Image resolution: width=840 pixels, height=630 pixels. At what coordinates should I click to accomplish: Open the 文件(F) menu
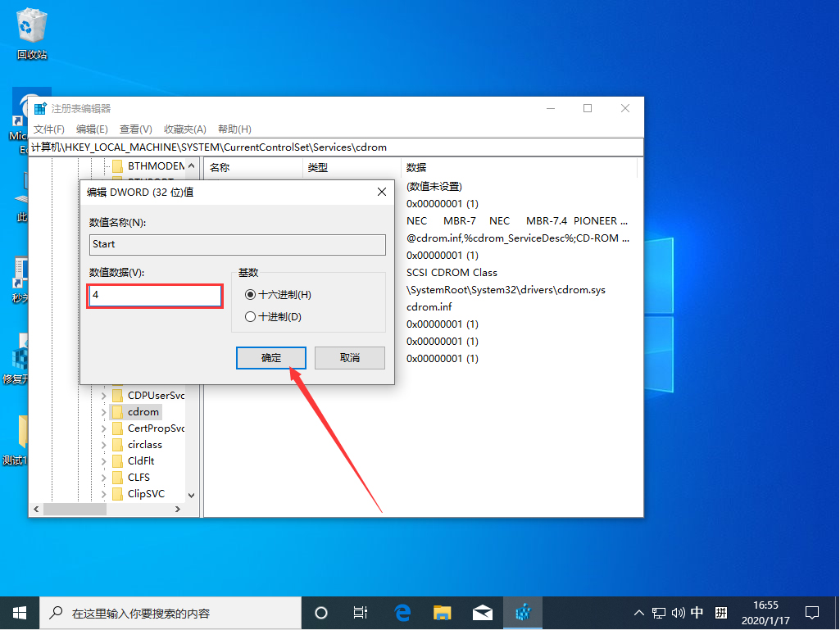tap(49, 129)
